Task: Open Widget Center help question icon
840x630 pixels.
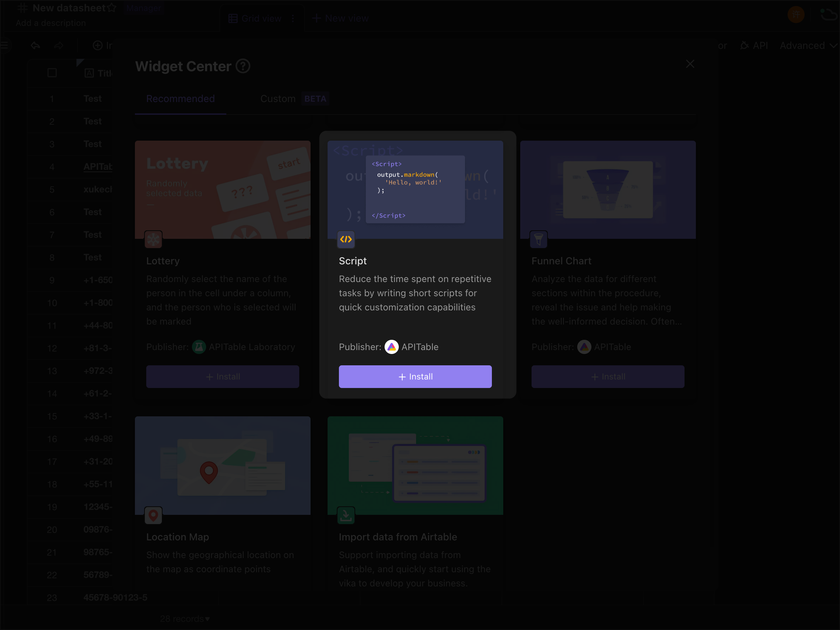Action: (243, 66)
